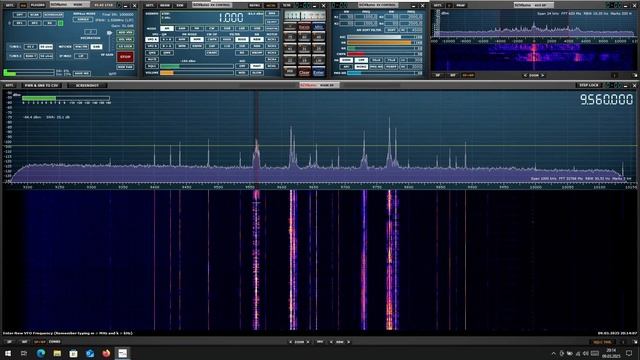This screenshot has width=640, height=360.
Task: Click the SDRuno taskbar icon
Action: (x=122, y=353)
